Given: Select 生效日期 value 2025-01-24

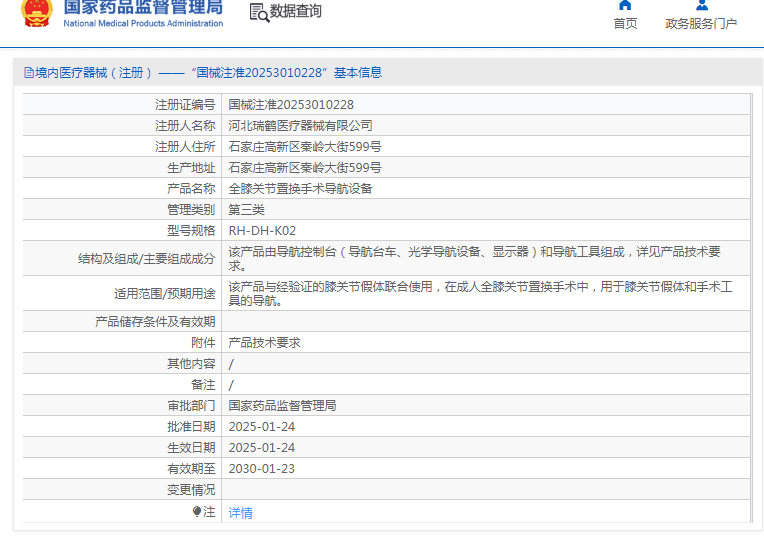Looking at the screenshot, I should pyautogui.click(x=262, y=447).
